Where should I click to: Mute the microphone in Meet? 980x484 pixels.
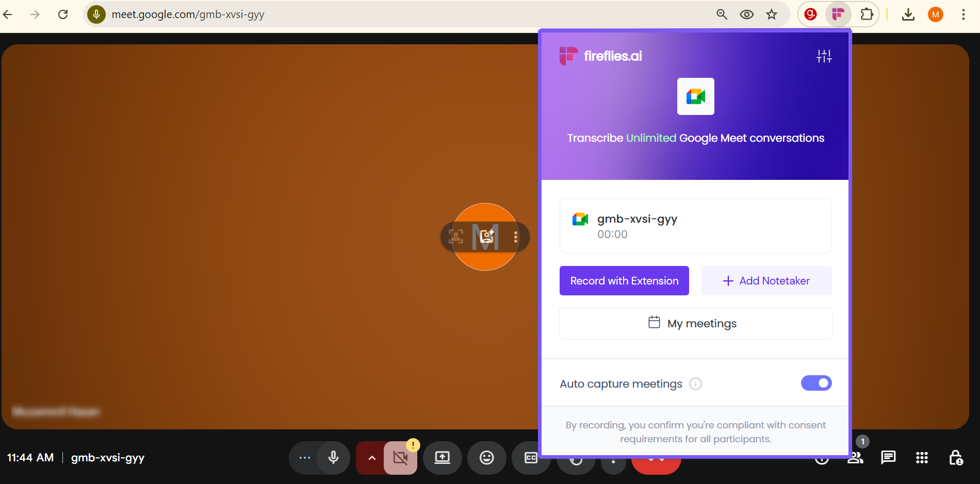pyautogui.click(x=333, y=458)
